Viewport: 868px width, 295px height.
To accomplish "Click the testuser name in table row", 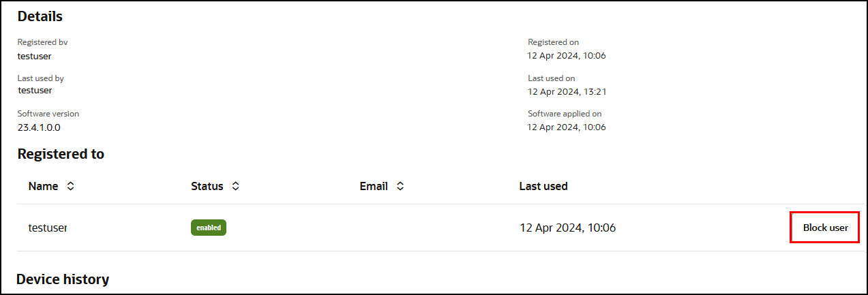I will (x=47, y=228).
